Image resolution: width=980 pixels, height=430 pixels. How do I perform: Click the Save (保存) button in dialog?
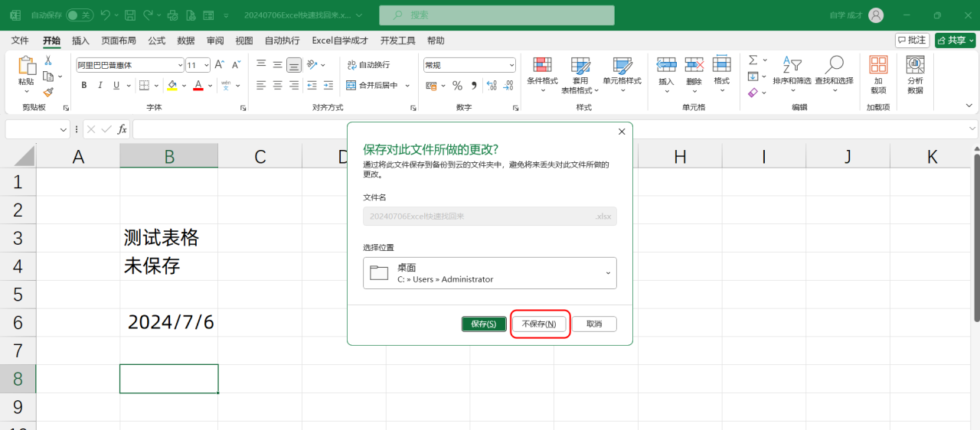484,324
